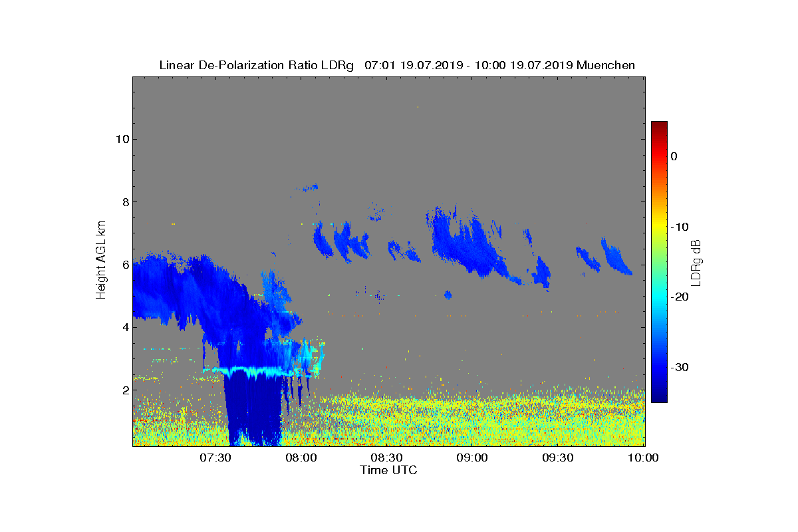Click the '09:00' time tick label
The image size is (798, 532).
[x=473, y=458]
